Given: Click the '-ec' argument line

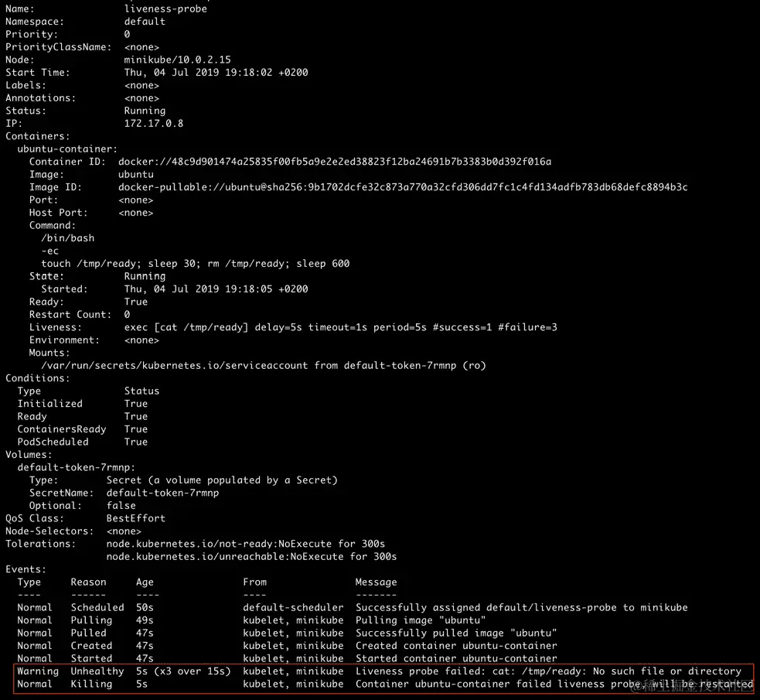Looking at the screenshot, I should [50, 251].
